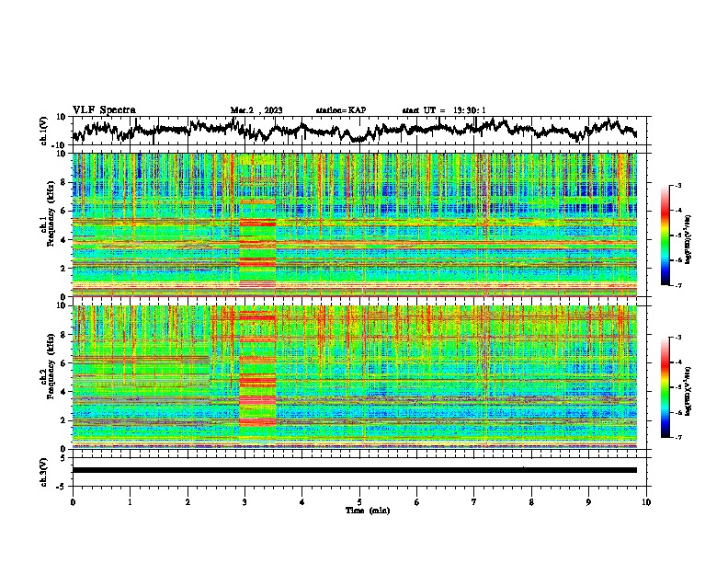Click time axis tick label "8"

point(531,502)
